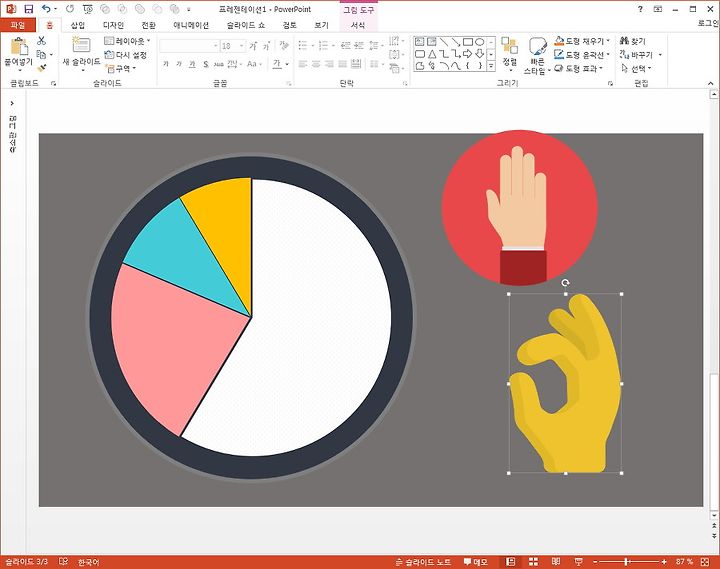The height and width of the screenshot is (569, 720).
Task: Select the Triangle shape in shapes gallery
Action: [x=432, y=54]
